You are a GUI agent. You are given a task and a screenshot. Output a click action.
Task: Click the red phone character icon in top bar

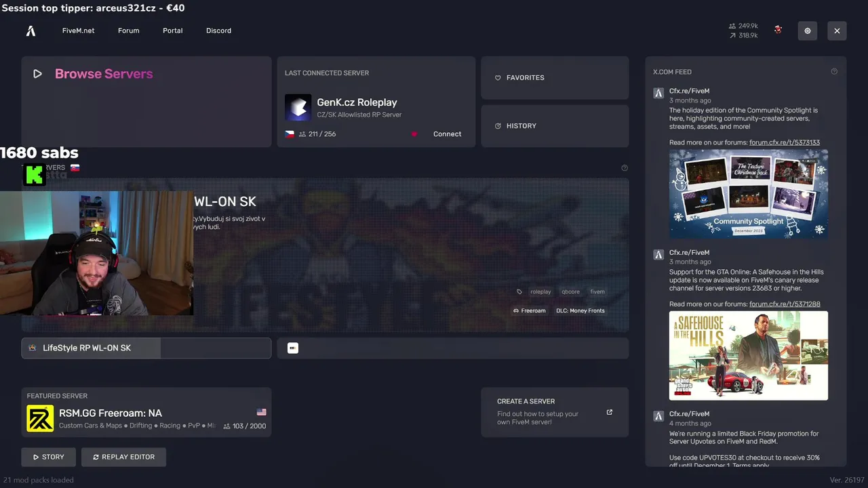[778, 30]
